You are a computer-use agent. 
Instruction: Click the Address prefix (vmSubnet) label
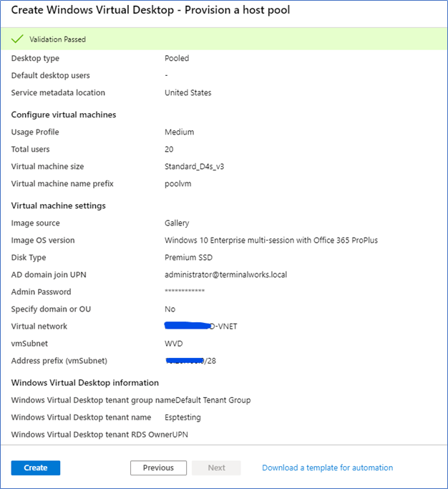click(x=59, y=361)
